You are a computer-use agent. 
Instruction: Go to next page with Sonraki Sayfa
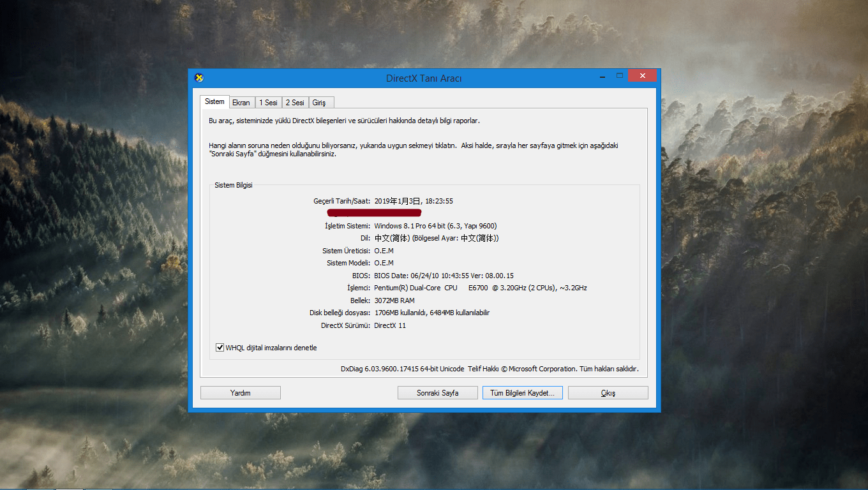[438, 393]
